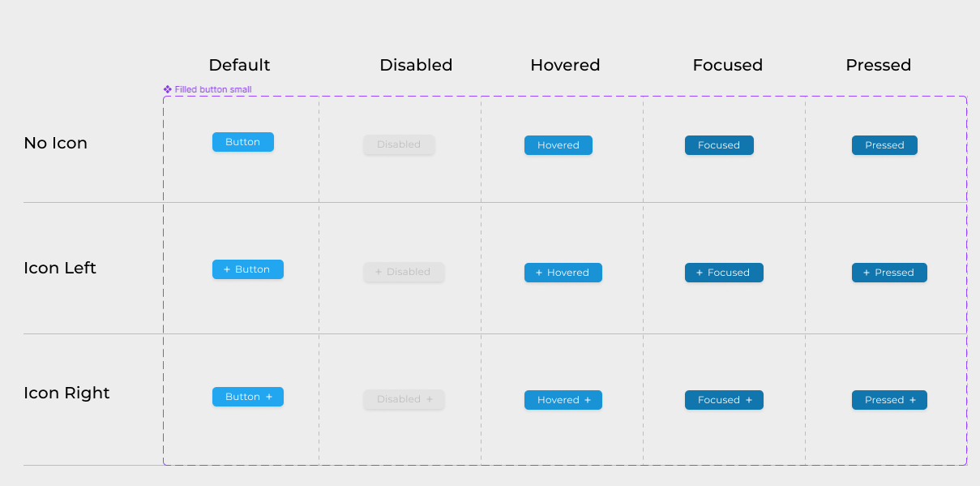Select the Disabled column header
The height and width of the screenshot is (486, 980).
pos(416,65)
